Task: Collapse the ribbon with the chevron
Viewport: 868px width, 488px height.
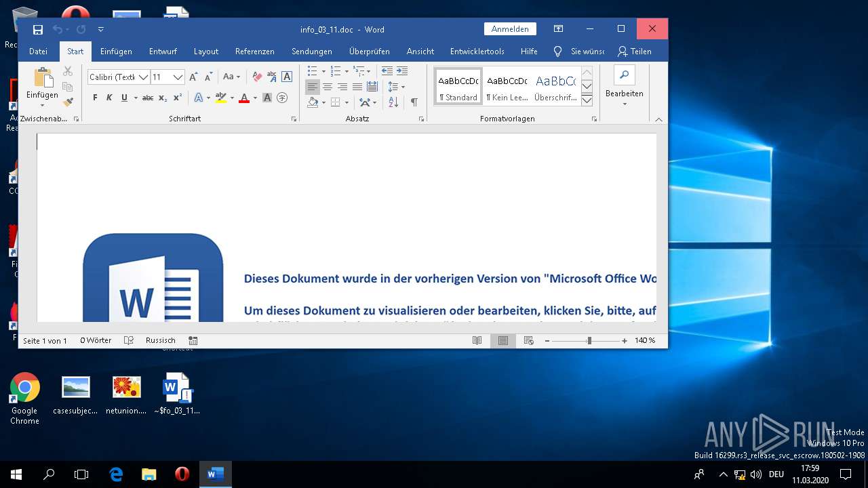Action: 658,119
